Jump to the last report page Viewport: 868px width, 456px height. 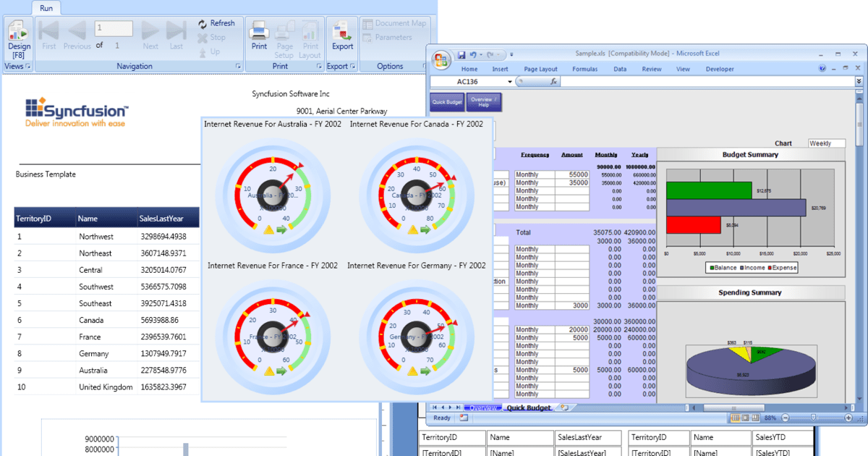click(x=176, y=35)
